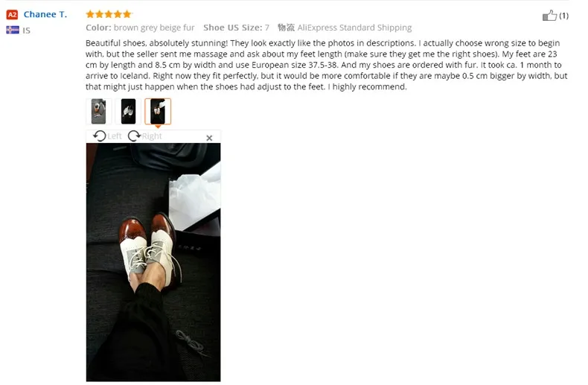Open the second review photo thumbnail
The image size is (588, 385).
pyautogui.click(x=128, y=112)
